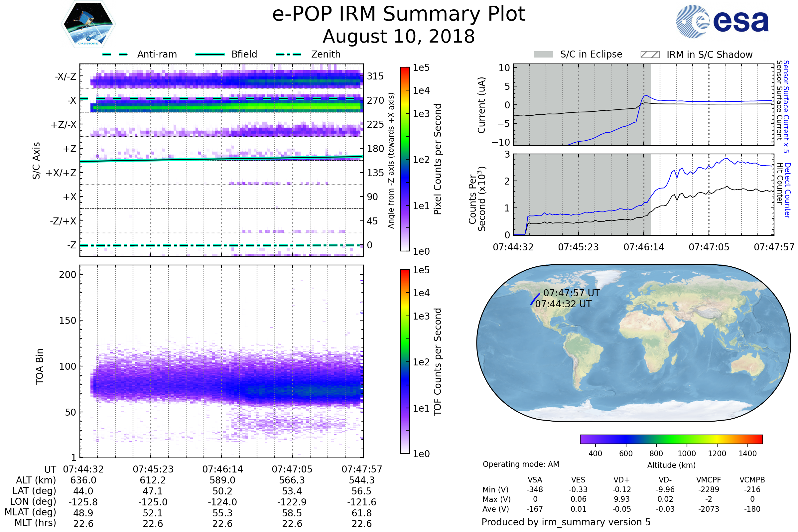
Task: Click the e-POP IRM Summary Plot title
Action: (x=399, y=14)
